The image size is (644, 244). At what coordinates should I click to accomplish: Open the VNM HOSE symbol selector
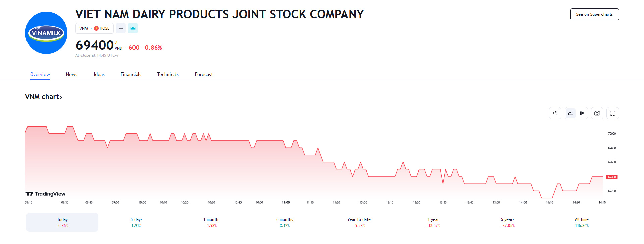click(x=94, y=28)
